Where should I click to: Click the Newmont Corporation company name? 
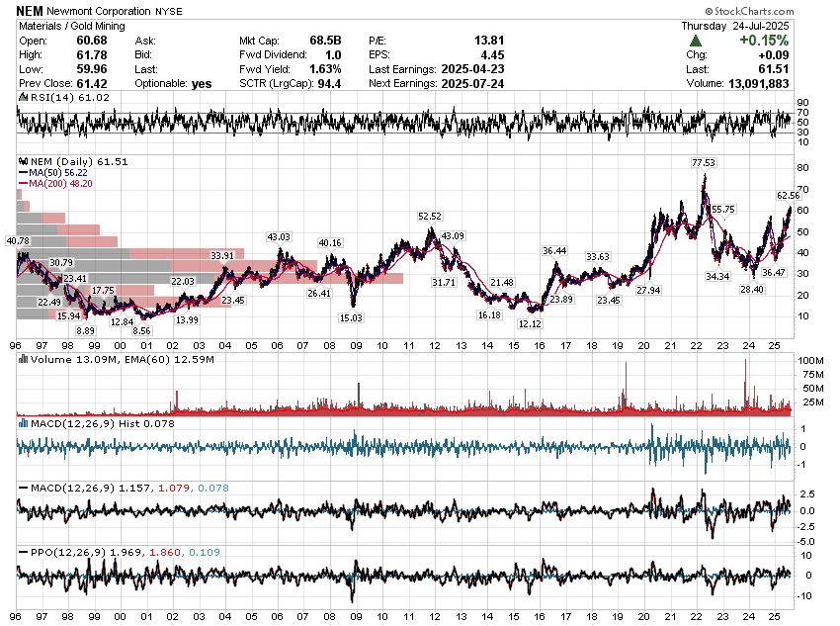tap(99, 11)
